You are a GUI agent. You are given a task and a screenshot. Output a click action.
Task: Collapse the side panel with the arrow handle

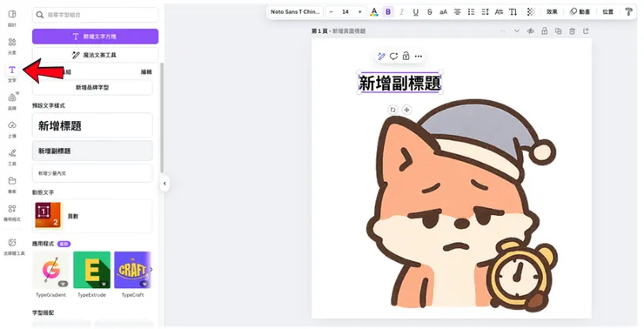click(x=164, y=184)
